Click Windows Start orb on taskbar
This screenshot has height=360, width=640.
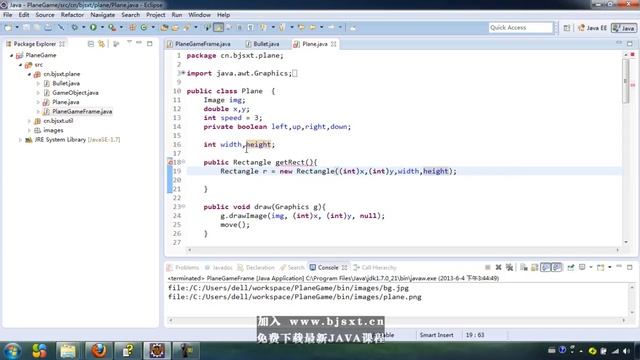[x=12, y=351]
